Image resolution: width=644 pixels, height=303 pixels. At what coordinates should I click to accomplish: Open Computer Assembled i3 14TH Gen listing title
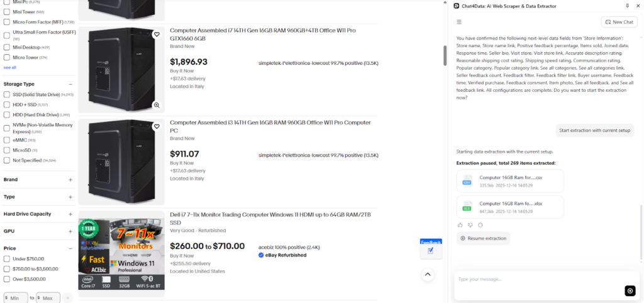point(270,126)
